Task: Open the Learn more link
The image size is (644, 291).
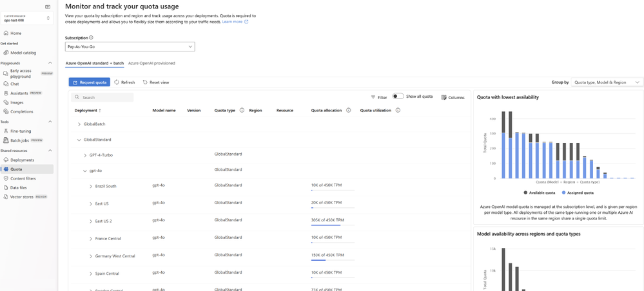Action: [x=235, y=22]
